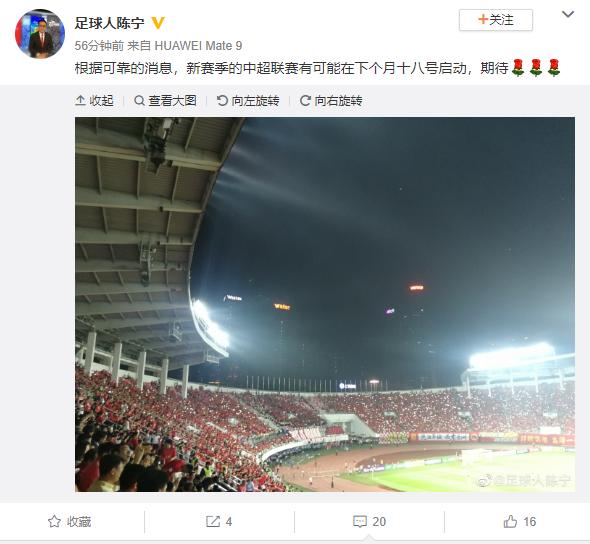Collapse the image with 收起
Screen dimensions: 590x544
click(x=94, y=100)
